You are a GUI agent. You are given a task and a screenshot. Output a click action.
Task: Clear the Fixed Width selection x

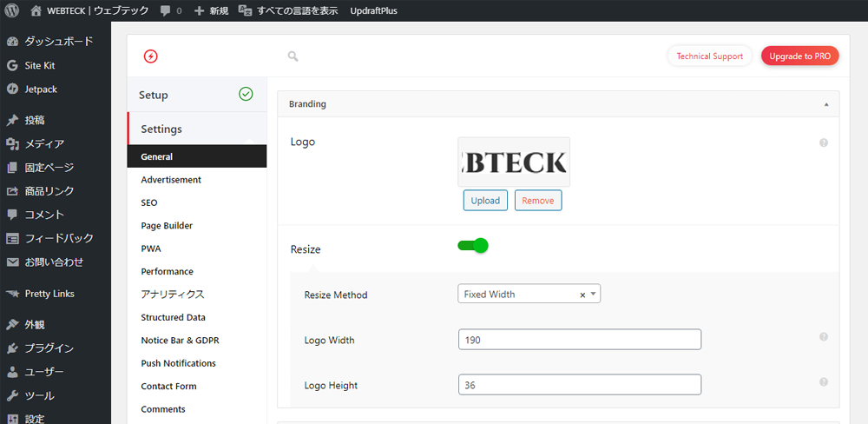click(582, 295)
